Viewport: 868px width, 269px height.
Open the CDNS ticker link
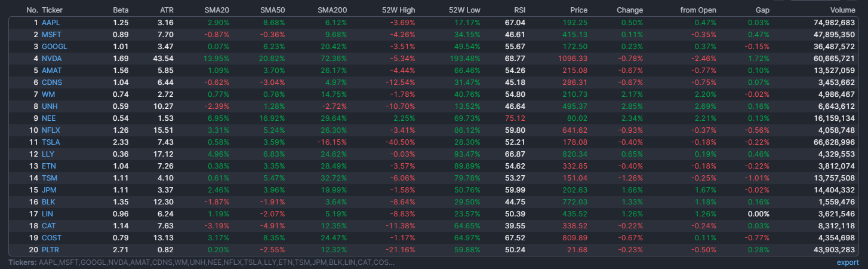(52, 82)
